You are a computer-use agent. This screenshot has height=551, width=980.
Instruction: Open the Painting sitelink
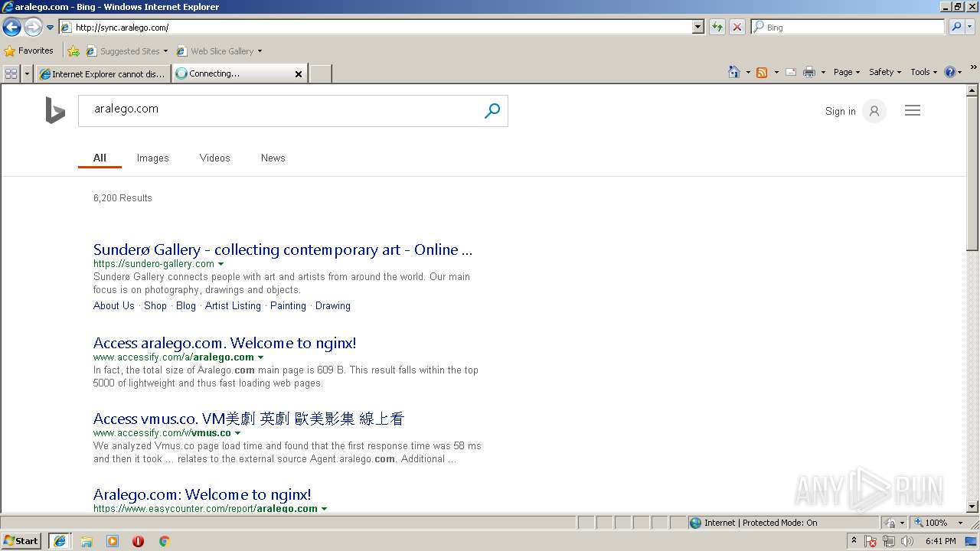(288, 305)
